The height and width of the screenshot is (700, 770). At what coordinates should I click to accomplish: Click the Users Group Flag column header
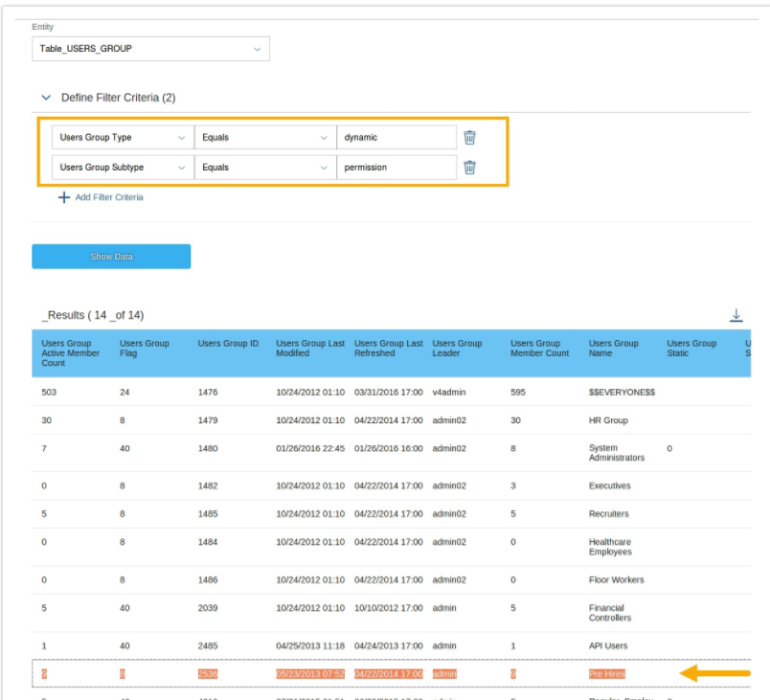145,348
